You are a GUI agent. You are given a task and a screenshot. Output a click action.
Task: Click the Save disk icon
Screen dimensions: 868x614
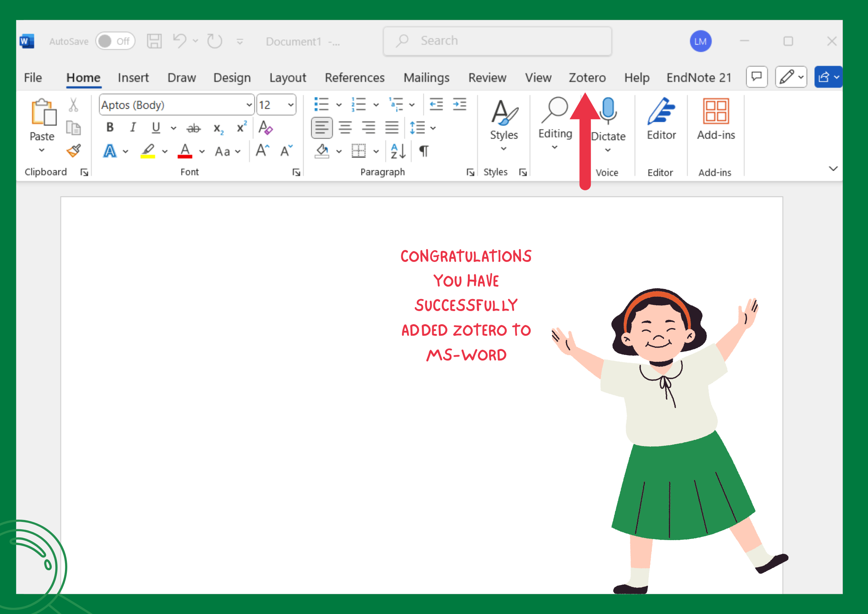coord(154,41)
